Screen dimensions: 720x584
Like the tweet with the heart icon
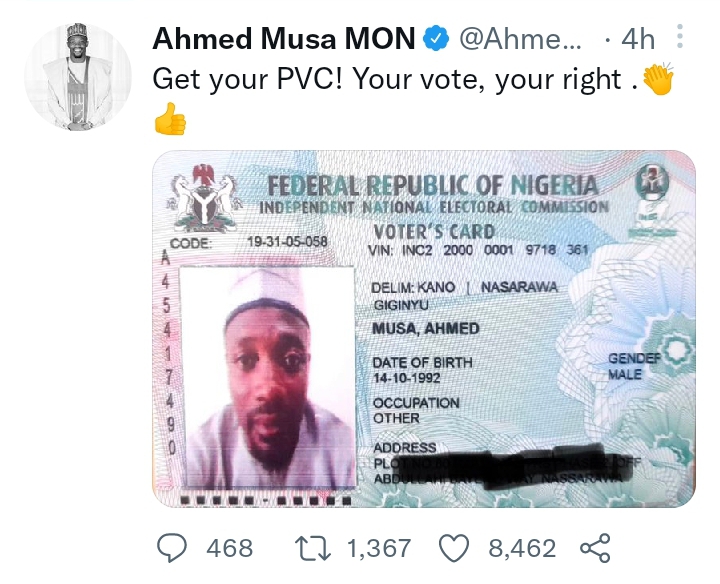455,547
